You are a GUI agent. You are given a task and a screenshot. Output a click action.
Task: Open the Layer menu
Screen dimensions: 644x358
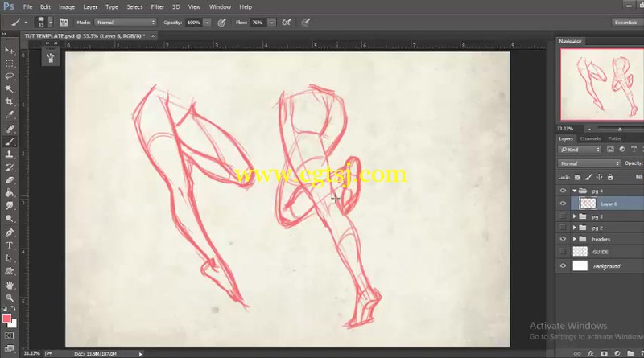coord(90,7)
